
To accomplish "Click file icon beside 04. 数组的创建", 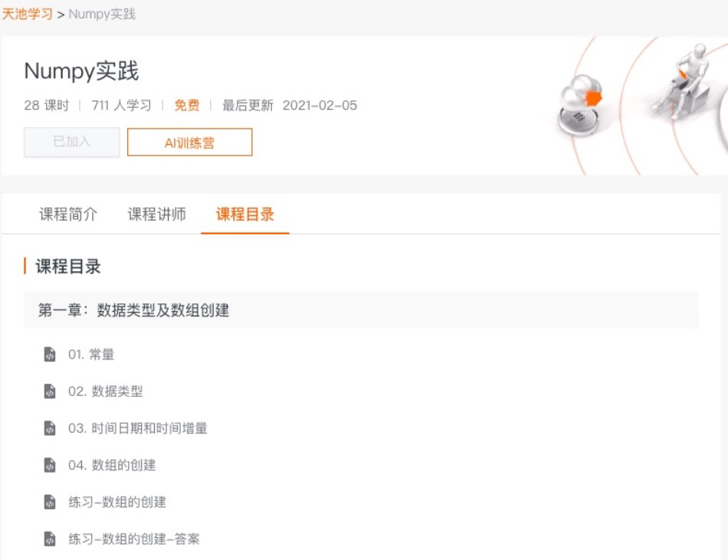I will click(50, 465).
